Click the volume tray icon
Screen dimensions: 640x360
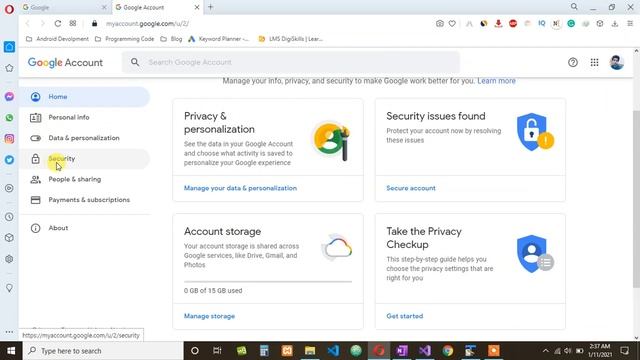[568, 351]
